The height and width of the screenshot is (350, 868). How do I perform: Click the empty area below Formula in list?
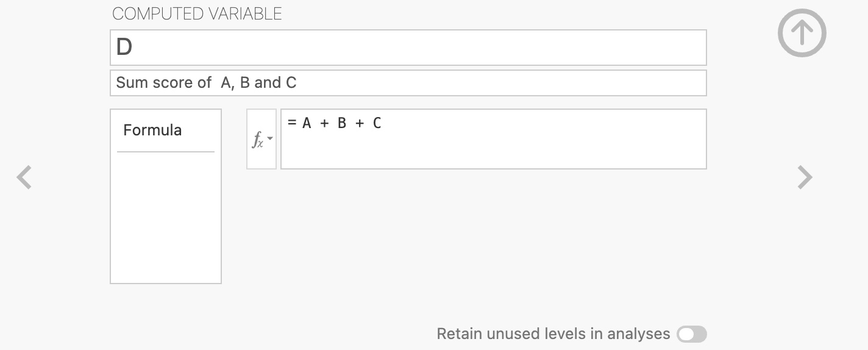(165, 220)
